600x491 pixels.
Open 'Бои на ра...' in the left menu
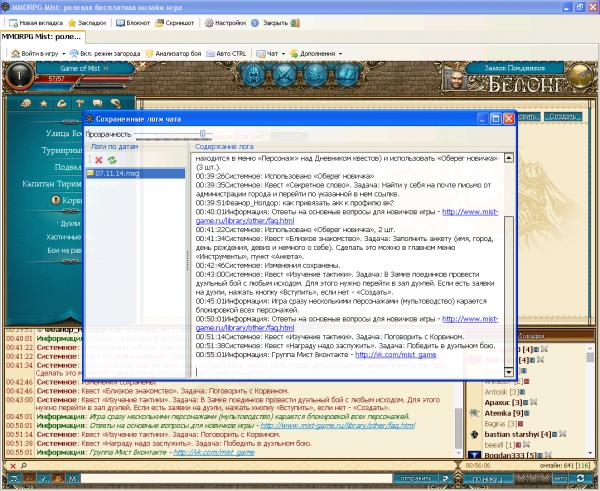65,250
